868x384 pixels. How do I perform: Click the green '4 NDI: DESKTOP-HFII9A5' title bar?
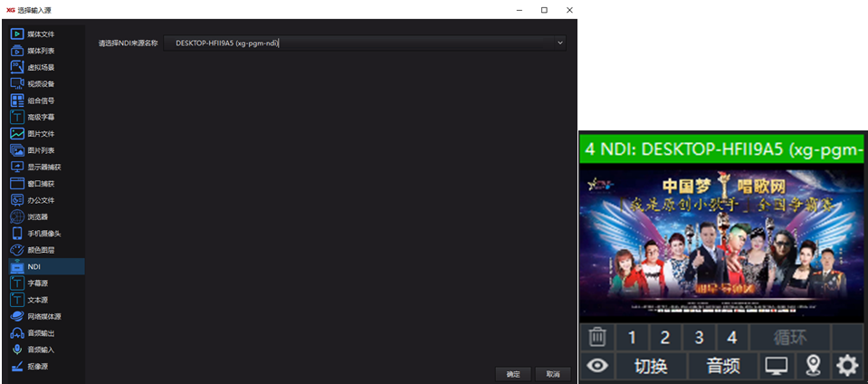coord(722,149)
